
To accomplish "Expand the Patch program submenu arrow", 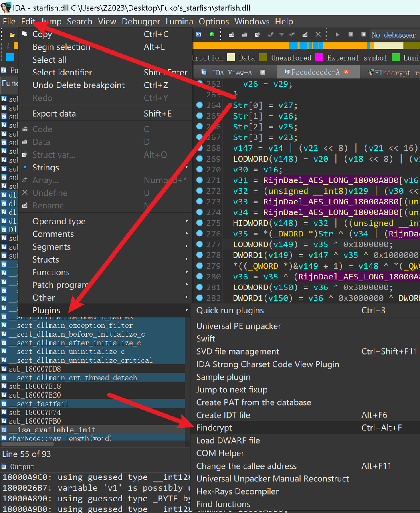I will tap(186, 285).
